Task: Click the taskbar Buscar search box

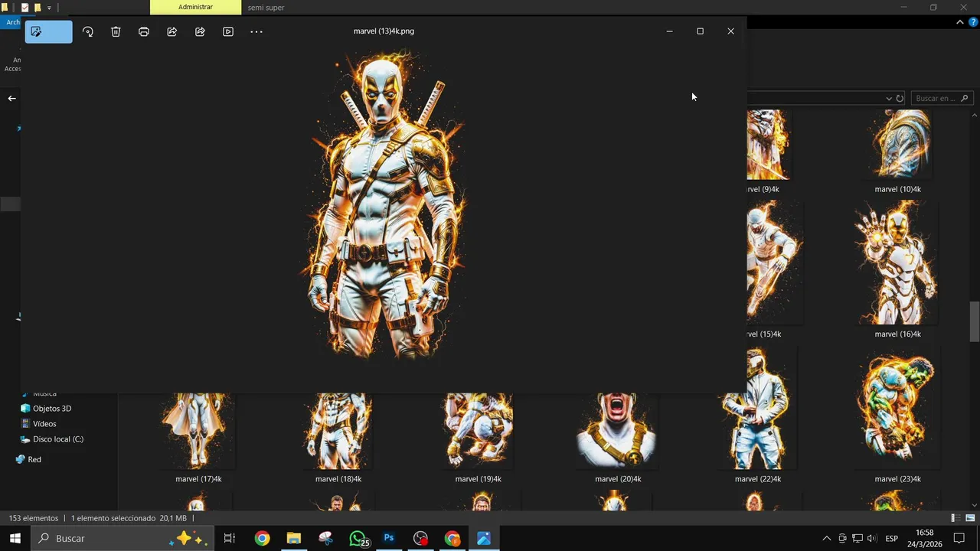Action: (x=122, y=538)
